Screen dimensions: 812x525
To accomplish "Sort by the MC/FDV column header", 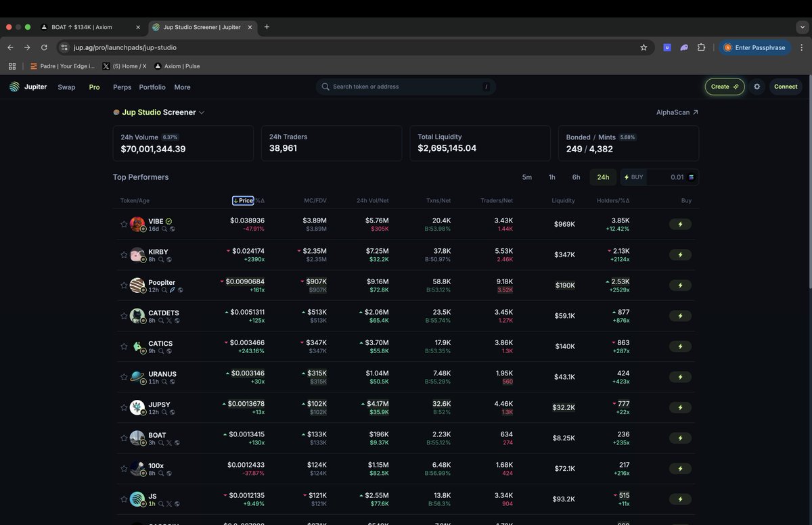I will coord(315,200).
